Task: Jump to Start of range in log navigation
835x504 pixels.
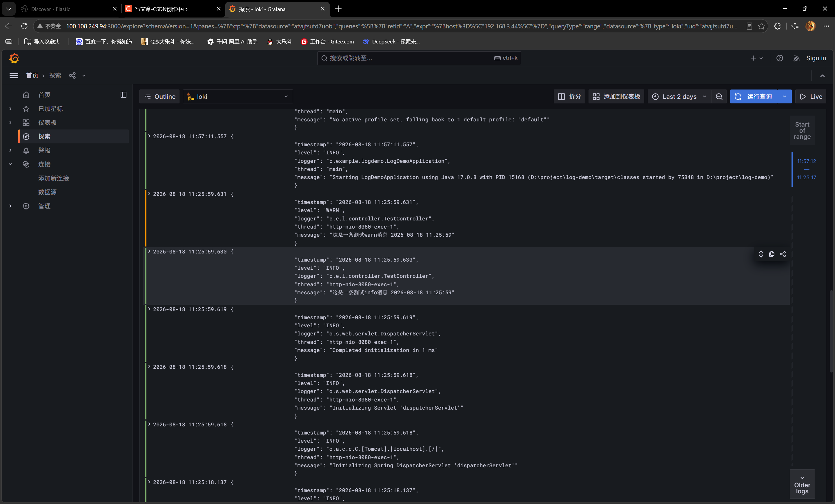Action: (802, 131)
